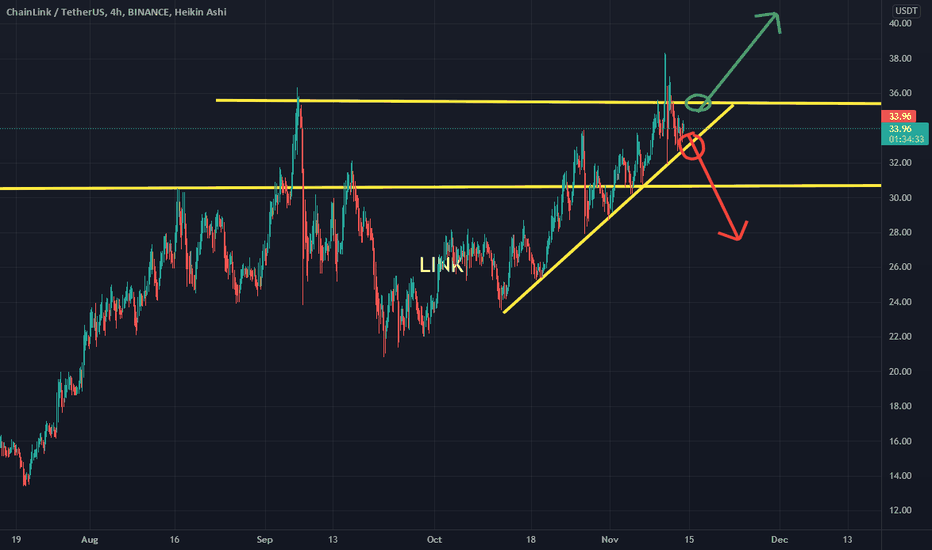Click the 38.00 price axis label
This screenshot has width=932, height=550.
click(900, 58)
